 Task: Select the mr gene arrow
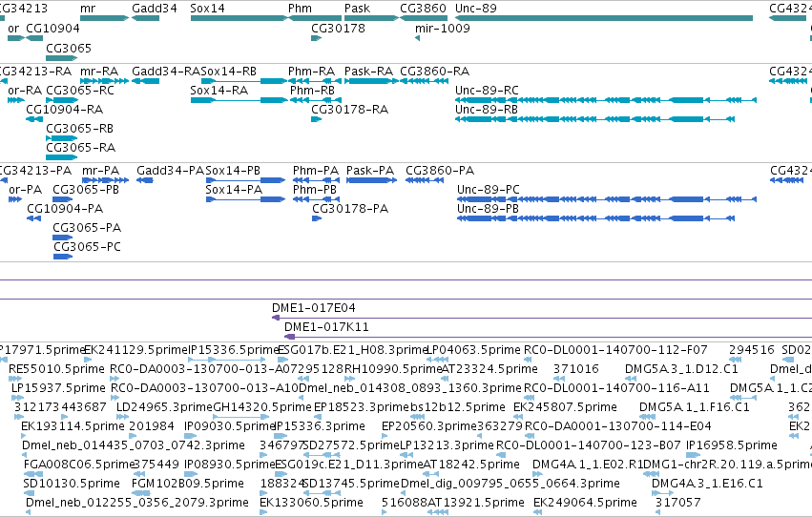(105, 18)
